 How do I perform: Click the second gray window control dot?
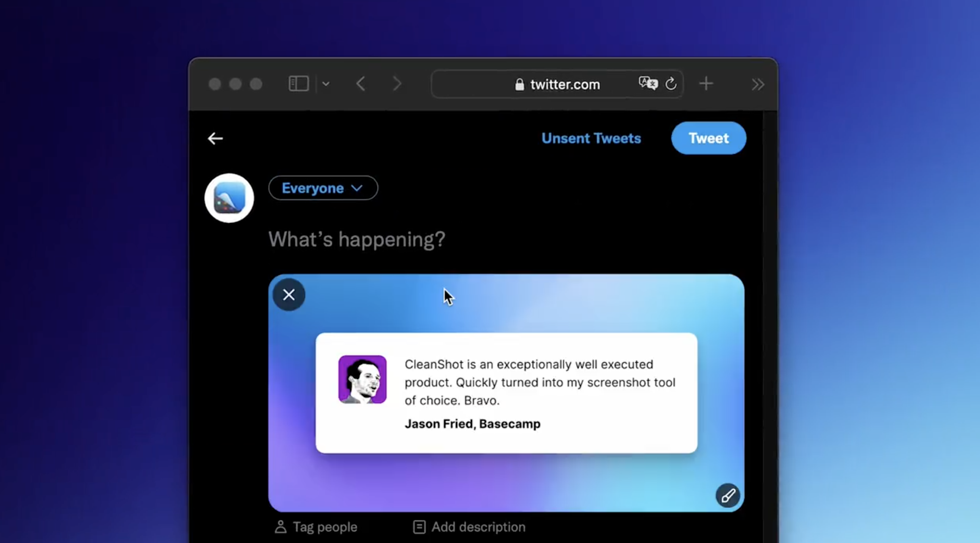(235, 84)
